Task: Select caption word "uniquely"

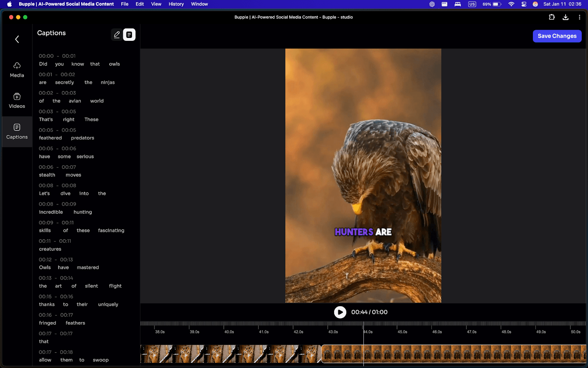Action: point(108,305)
